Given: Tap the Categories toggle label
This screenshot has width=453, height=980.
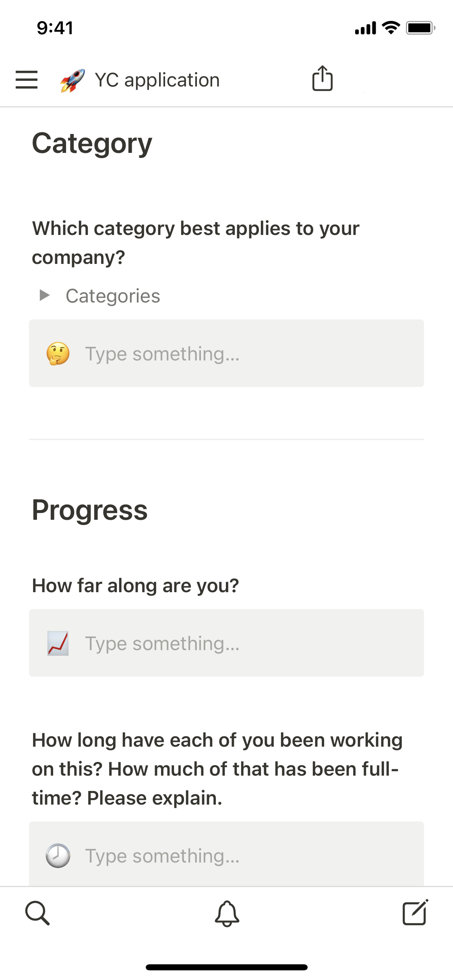Looking at the screenshot, I should (113, 296).
